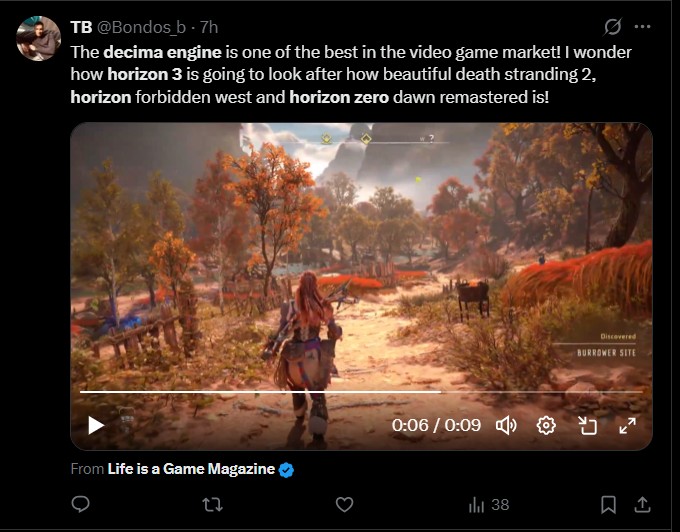The width and height of the screenshot is (680, 532).
Task: Open TB's profile picture avatar
Action: tap(38, 38)
